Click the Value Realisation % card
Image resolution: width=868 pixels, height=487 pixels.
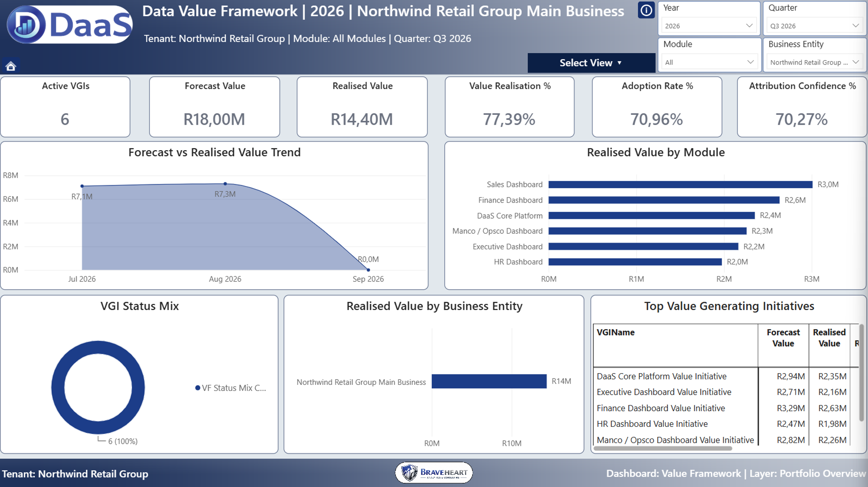click(510, 107)
